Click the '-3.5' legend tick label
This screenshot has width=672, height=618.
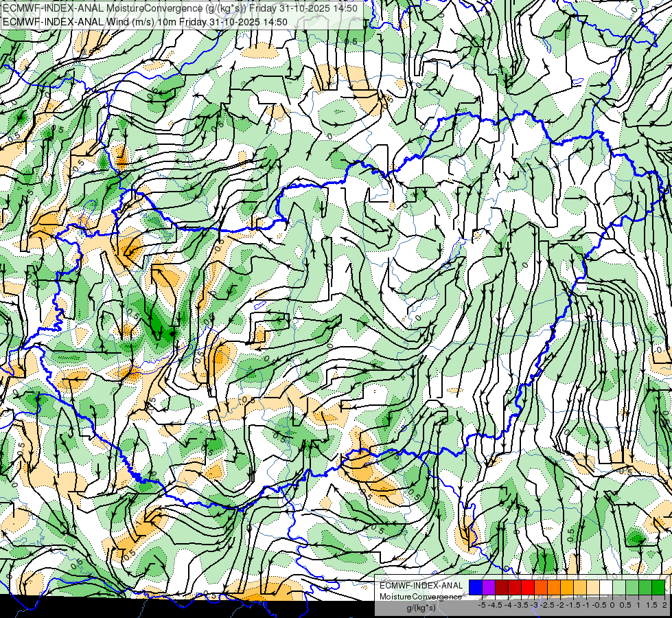(x=521, y=605)
